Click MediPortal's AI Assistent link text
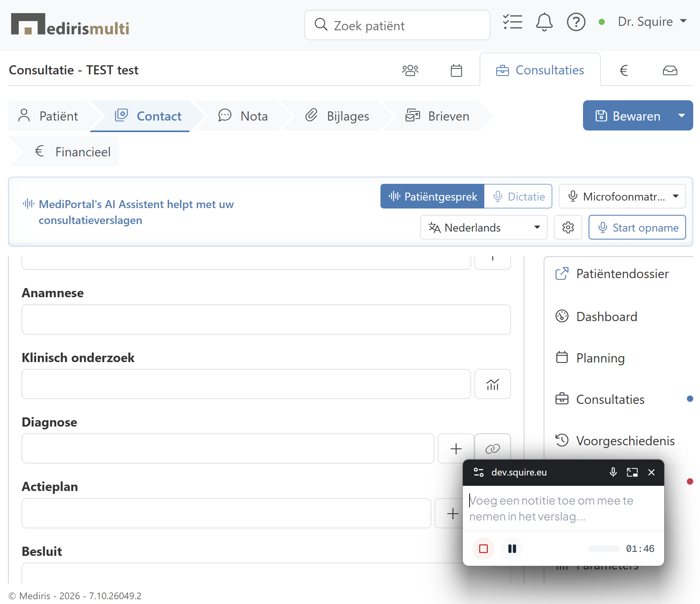 [x=136, y=212]
